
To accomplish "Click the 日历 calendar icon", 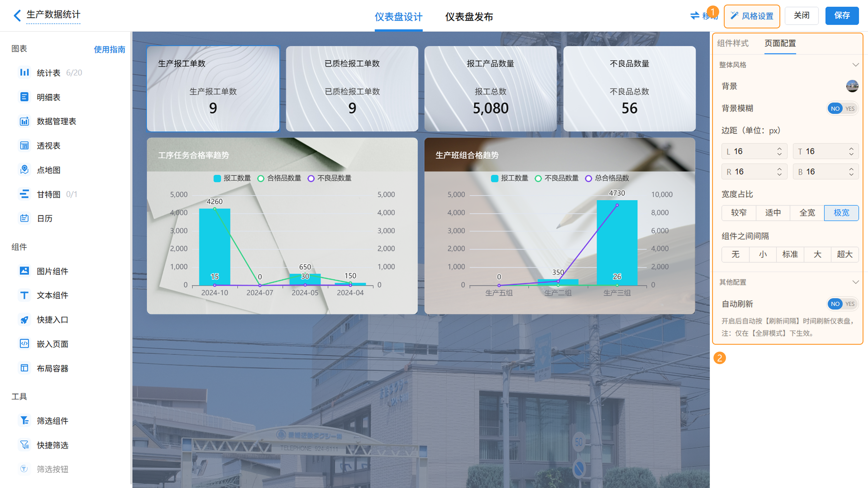I will click(24, 218).
